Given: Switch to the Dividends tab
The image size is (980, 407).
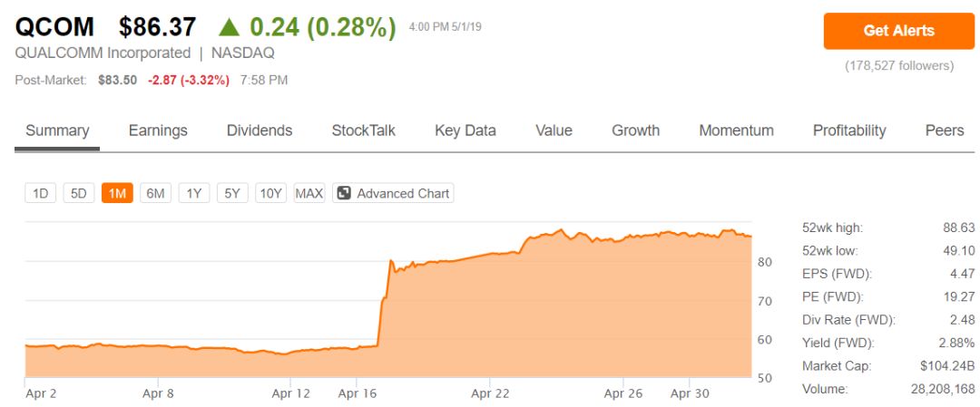Looking at the screenshot, I should coord(260,131).
